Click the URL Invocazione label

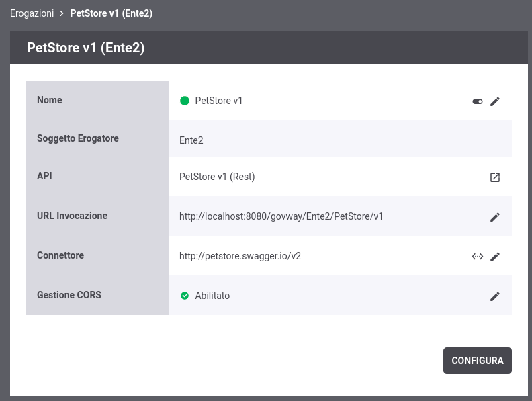pos(73,216)
